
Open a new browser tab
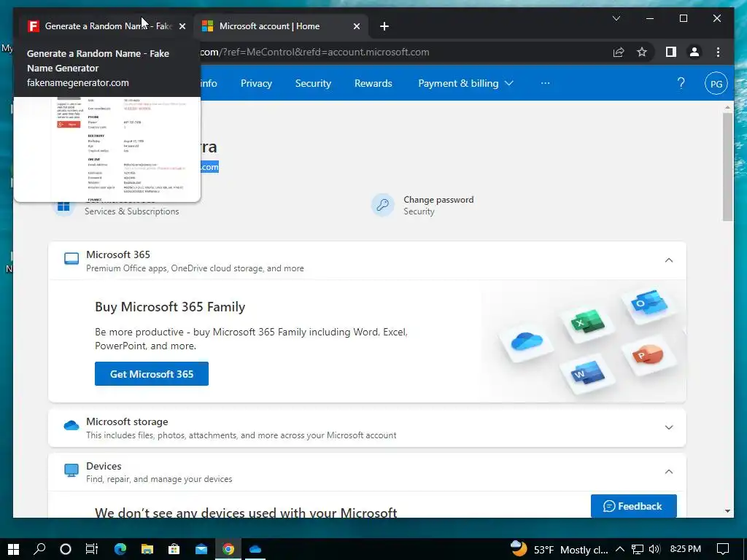point(384,26)
